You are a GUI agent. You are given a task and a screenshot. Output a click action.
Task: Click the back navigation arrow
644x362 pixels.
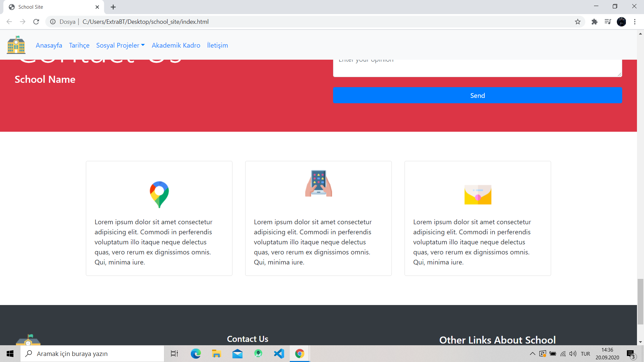pos(9,21)
